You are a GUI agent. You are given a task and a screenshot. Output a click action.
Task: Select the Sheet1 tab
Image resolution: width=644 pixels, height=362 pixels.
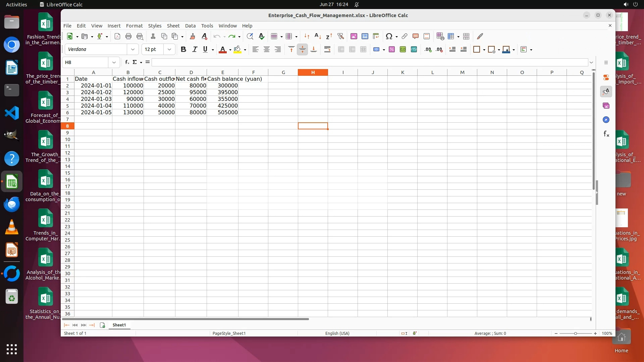tap(119, 325)
